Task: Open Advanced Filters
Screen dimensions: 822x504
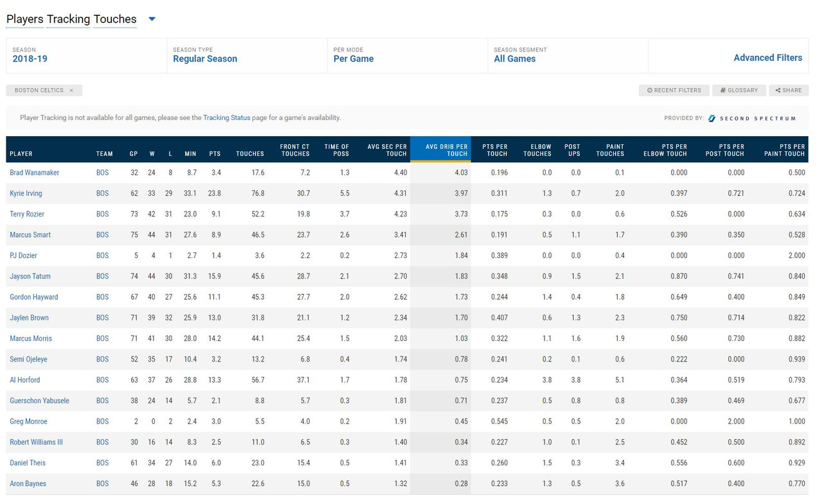Action: pos(768,58)
